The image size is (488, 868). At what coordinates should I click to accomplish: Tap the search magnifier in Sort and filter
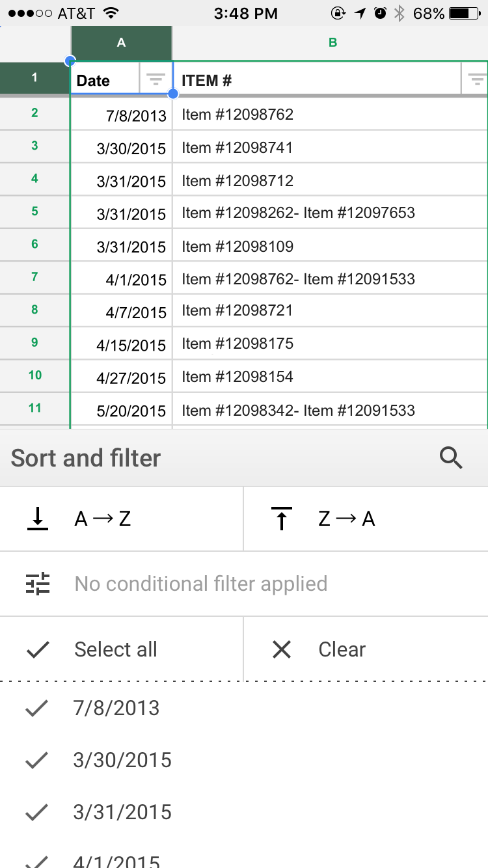coord(450,458)
